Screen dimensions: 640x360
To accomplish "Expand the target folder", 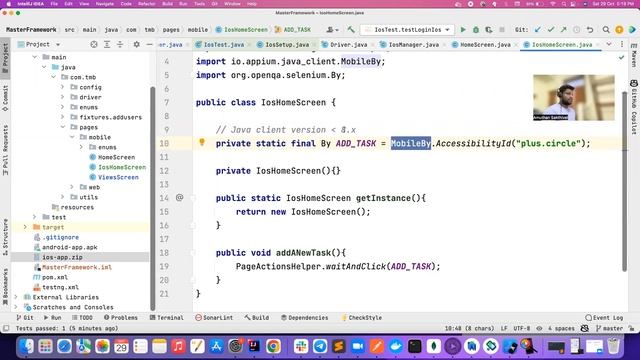I will point(25,227).
